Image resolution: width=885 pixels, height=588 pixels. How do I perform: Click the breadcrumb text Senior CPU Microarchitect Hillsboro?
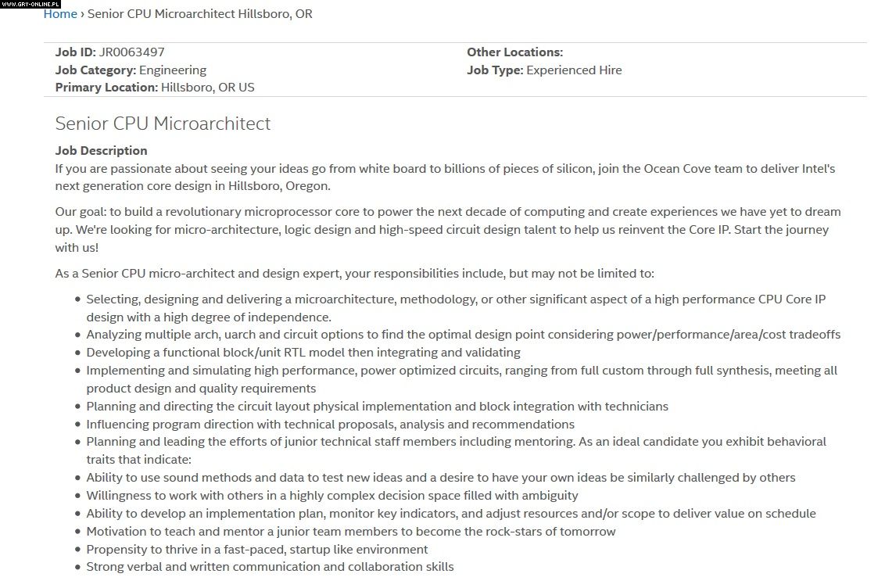pyautogui.click(x=199, y=14)
